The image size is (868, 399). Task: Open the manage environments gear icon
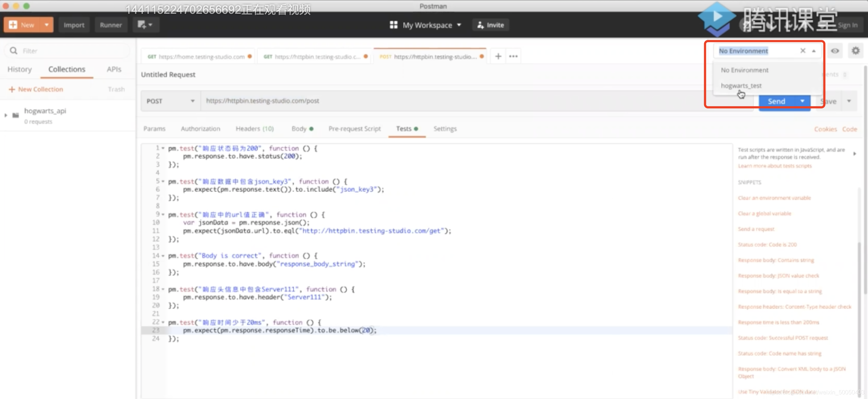coord(855,51)
